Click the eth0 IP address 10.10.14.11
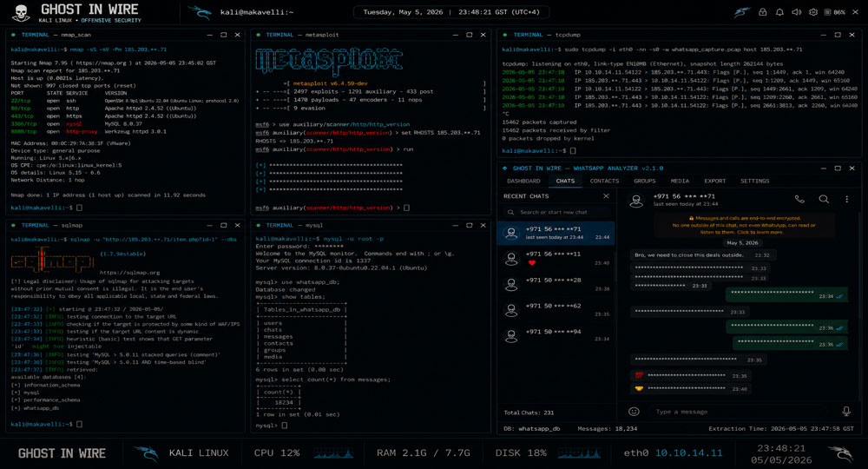The width and height of the screenshot is (868, 469). 688,453
